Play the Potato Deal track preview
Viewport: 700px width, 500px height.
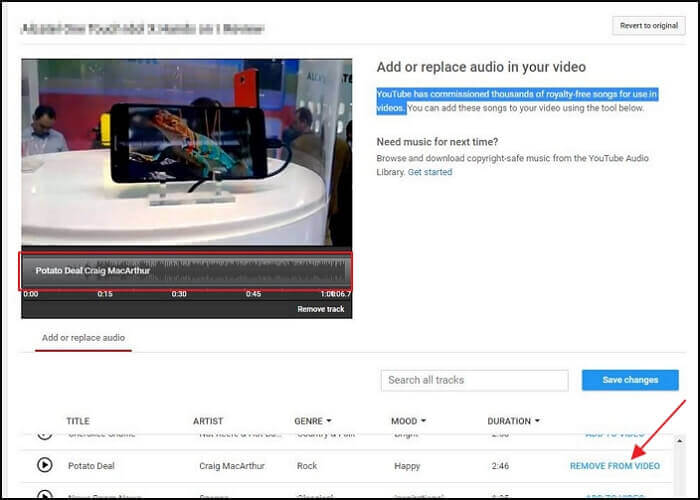(x=44, y=465)
